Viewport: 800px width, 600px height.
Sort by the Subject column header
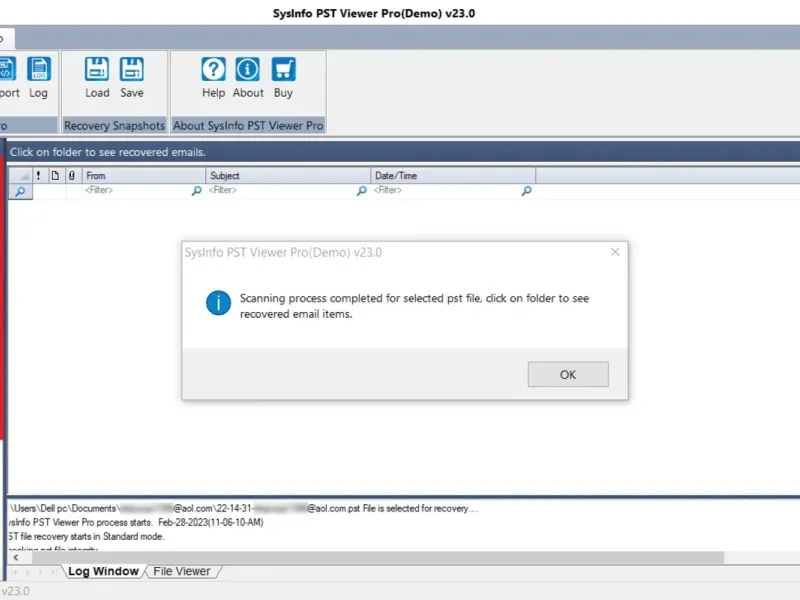click(x=288, y=176)
